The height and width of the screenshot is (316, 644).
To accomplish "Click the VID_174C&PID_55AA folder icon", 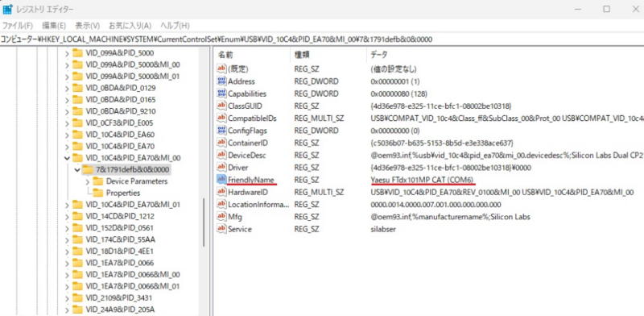I will click(x=77, y=239).
